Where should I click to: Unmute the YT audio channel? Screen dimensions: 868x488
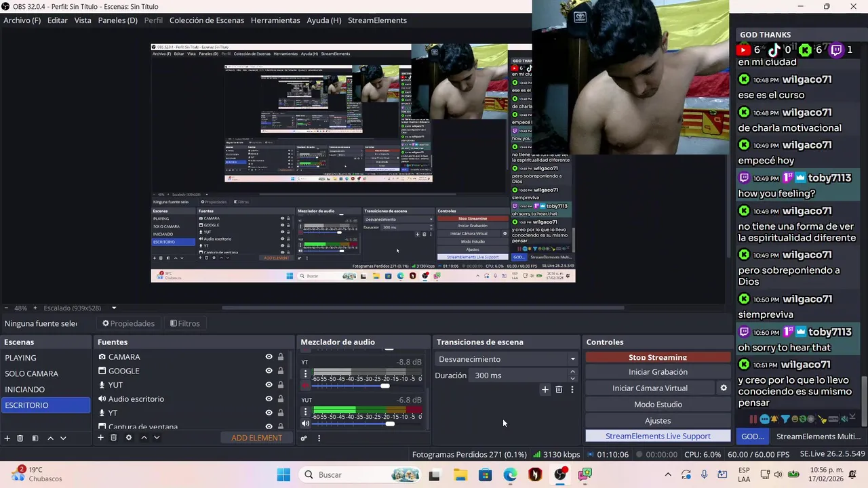[305, 386]
